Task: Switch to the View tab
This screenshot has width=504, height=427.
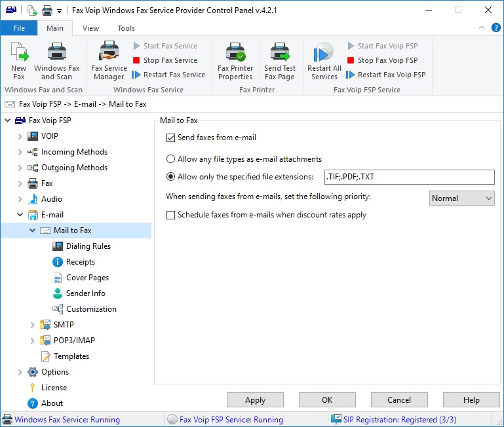Action: [90, 28]
